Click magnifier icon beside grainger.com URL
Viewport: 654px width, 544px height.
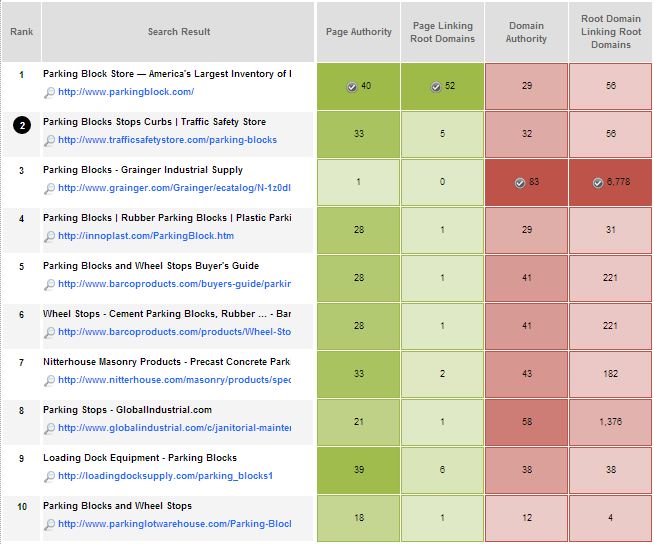click(49, 188)
